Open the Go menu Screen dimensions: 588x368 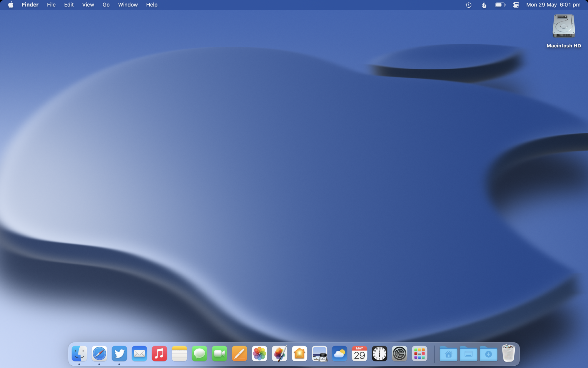click(106, 5)
